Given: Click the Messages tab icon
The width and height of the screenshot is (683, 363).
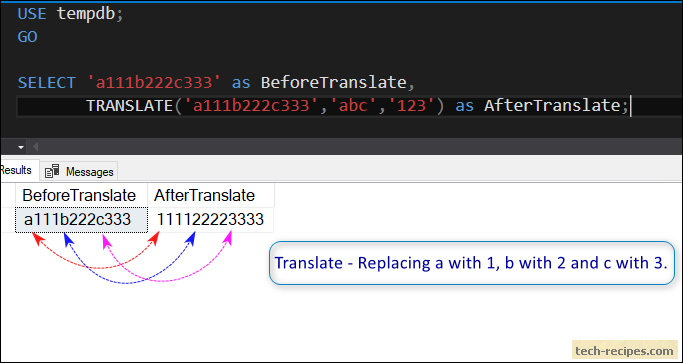Looking at the screenshot, I should point(52,172).
